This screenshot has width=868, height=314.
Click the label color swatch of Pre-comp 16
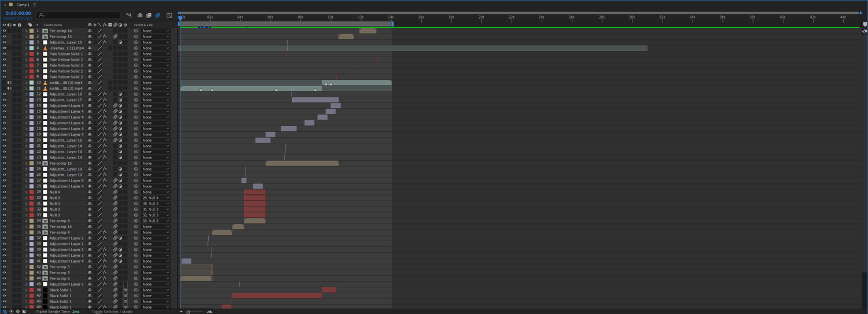click(31, 31)
